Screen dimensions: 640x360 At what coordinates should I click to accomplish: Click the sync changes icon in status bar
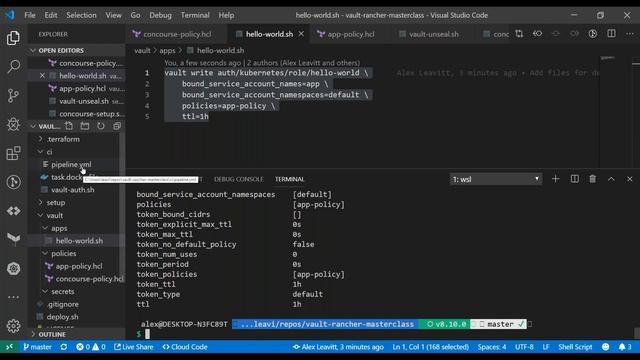pos(64,347)
